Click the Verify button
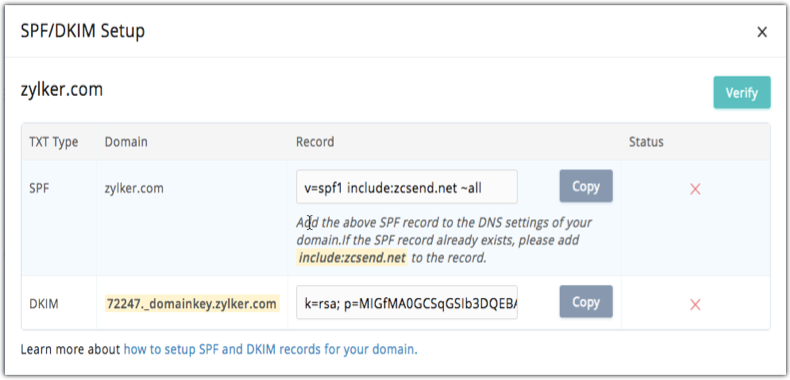The width and height of the screenshot is (790, 380). coord(742,93)
